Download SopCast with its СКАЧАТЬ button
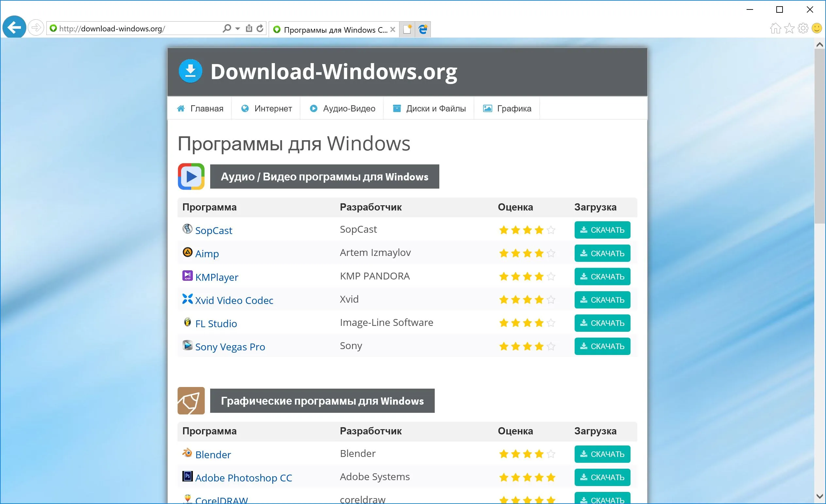The image size is (826, 504). [602, 230]
